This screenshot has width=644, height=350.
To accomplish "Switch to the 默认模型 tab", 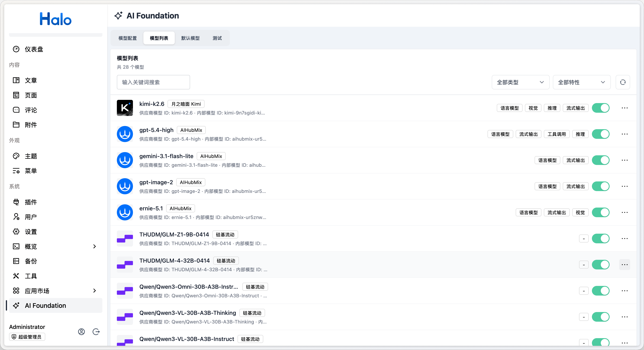I will click(x=190, y=38).
